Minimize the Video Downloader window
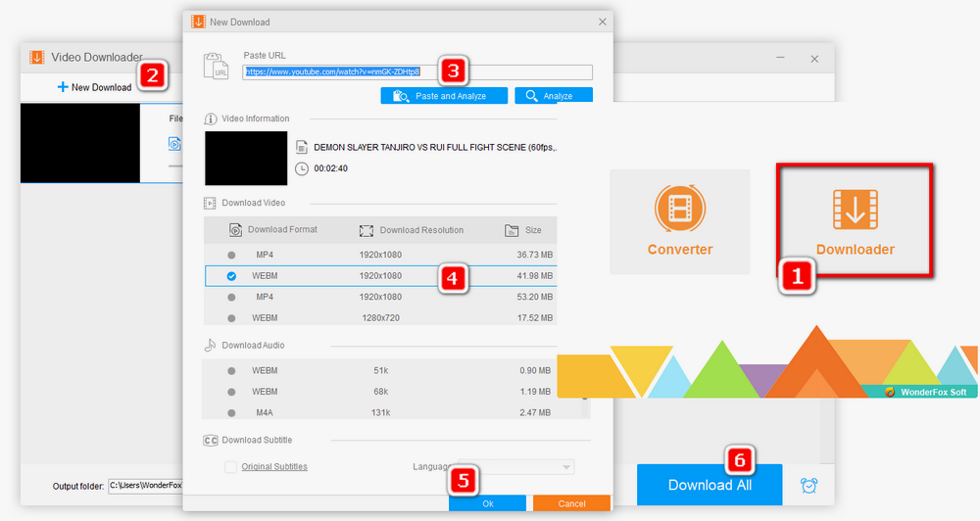980x521 pixels. click(x=780, y=58)
